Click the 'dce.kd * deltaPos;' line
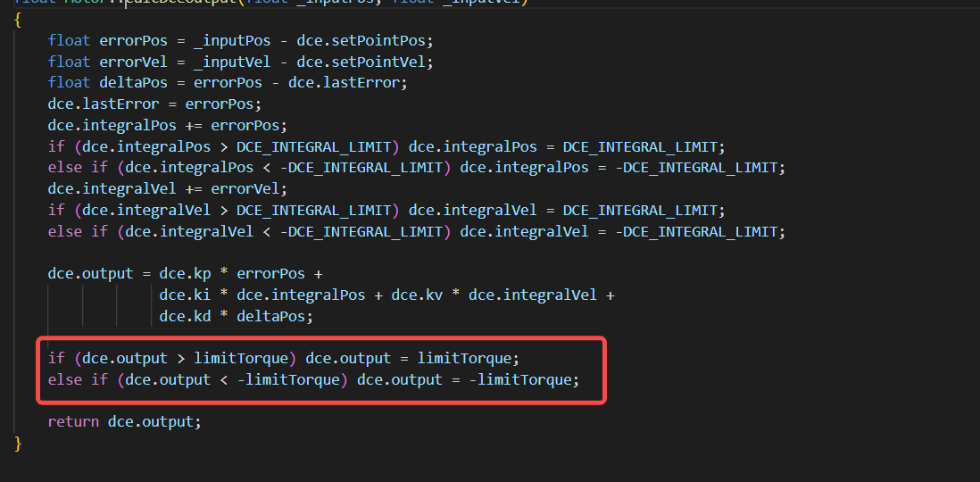Image resolution: width=980 pixels, height=482 pixels. 237,316
